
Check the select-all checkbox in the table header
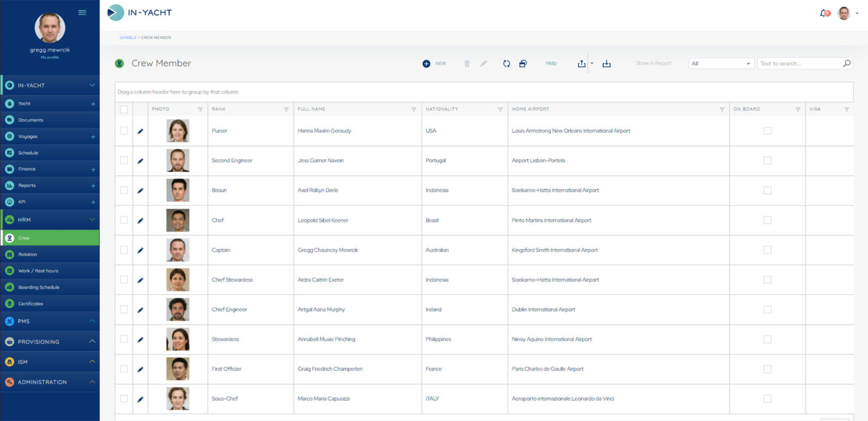pos(124,110)
